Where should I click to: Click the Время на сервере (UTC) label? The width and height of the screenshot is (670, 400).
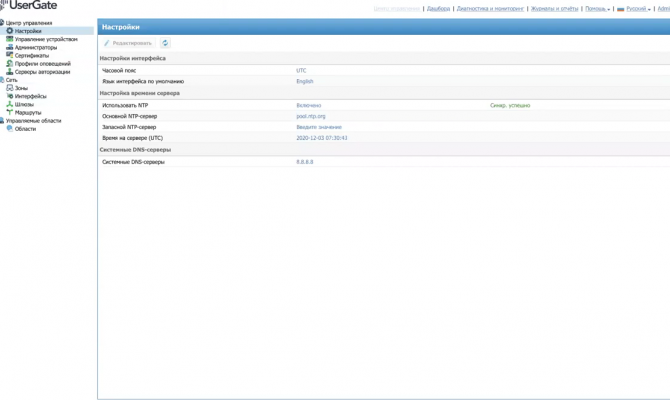coord(132,138)
